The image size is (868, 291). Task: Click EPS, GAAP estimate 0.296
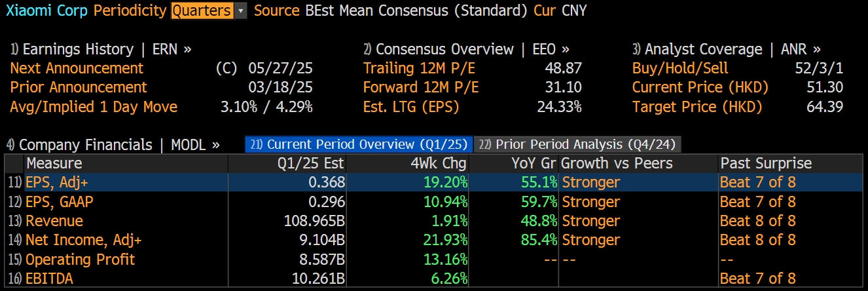tap(327, 201)
